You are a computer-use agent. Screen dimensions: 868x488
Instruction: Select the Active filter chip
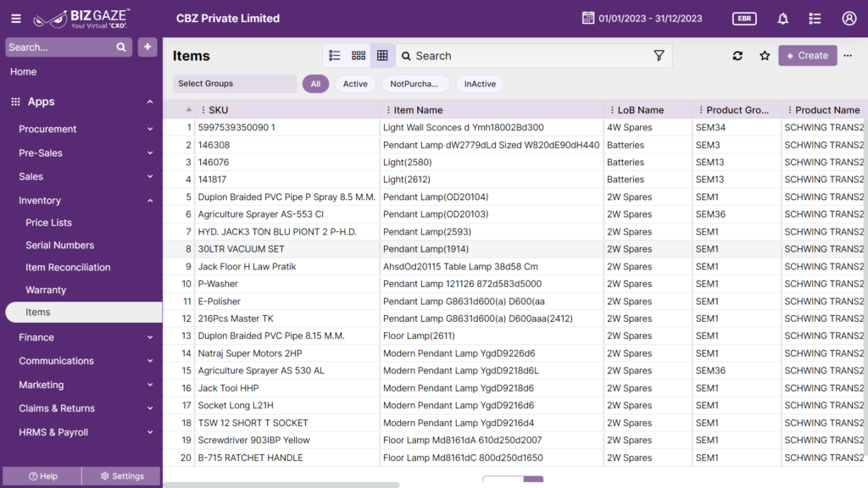click(x=355, y=84)
